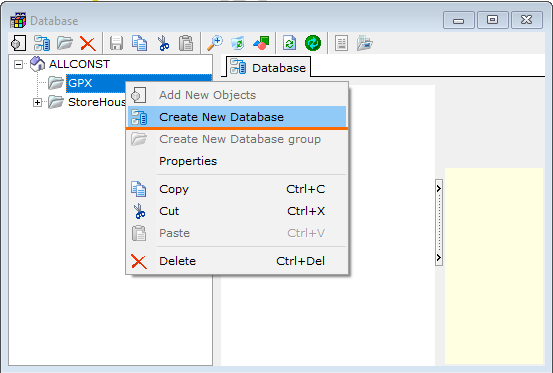Click the open folders icon at toolbar end

(364, 43)
